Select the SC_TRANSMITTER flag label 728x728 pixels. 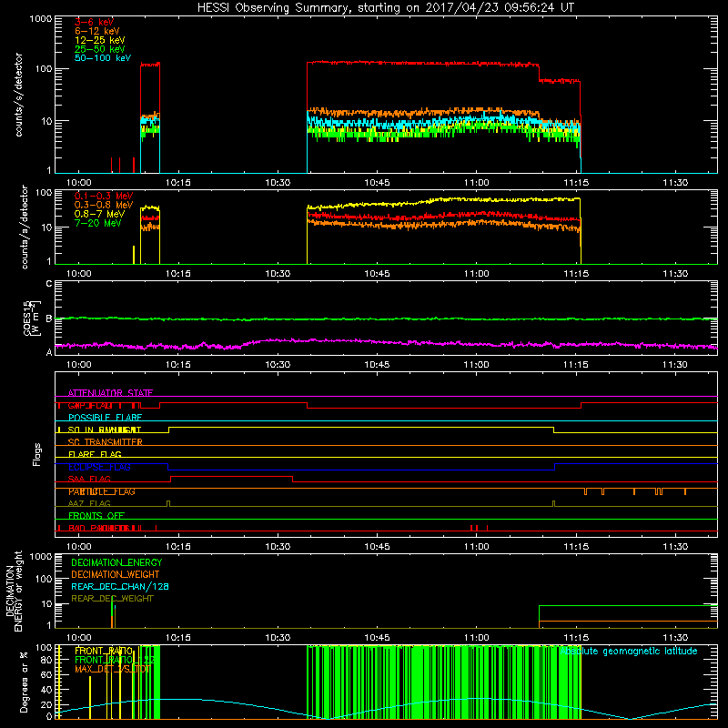(105, 442)
